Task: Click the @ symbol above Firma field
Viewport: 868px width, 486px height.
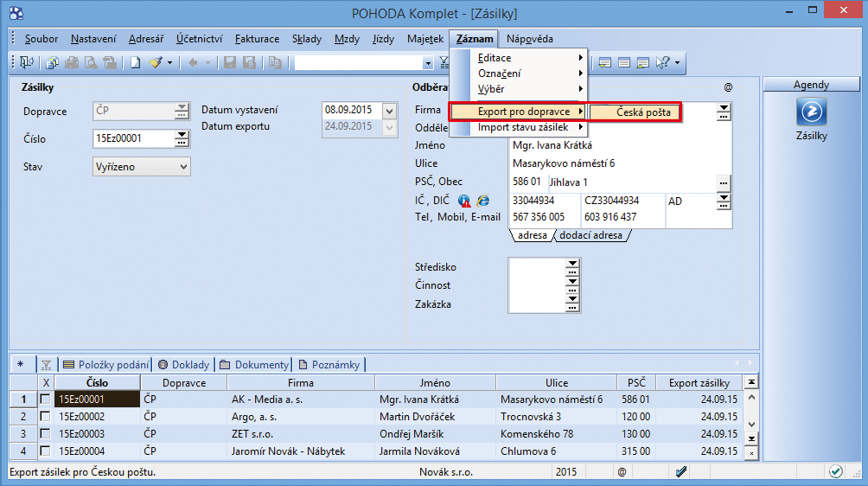Action: pyautogui.click(x=728, y=86)
